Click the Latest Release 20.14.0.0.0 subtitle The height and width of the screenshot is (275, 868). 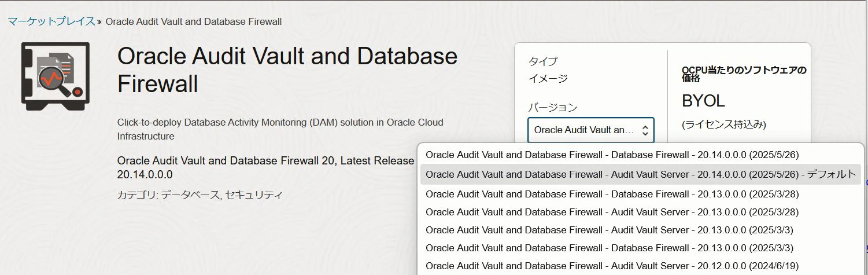coord(265,167)
